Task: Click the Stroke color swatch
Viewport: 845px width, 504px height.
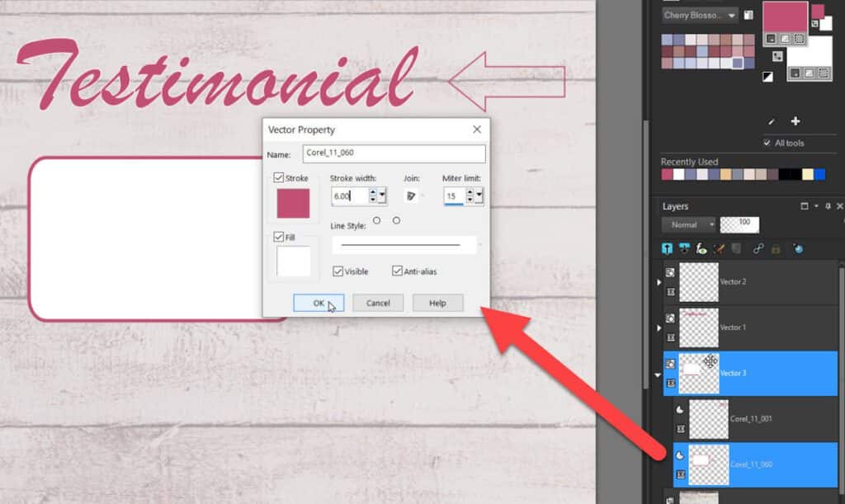Action: 291,202
